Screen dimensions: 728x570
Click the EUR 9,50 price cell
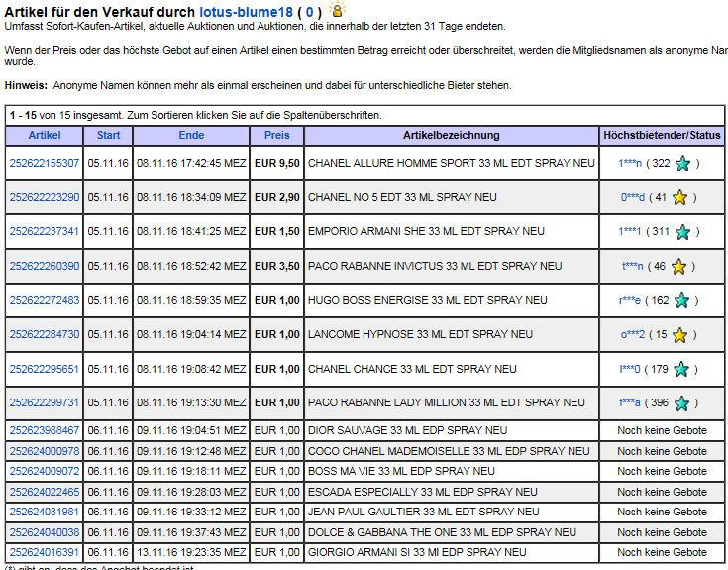point(276,163)
